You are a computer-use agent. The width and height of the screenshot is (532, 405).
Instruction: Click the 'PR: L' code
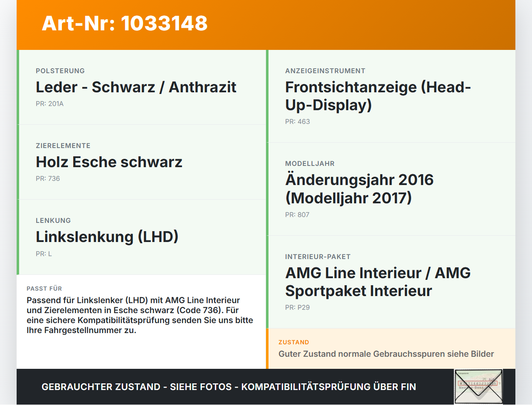(x=44, y=254)
